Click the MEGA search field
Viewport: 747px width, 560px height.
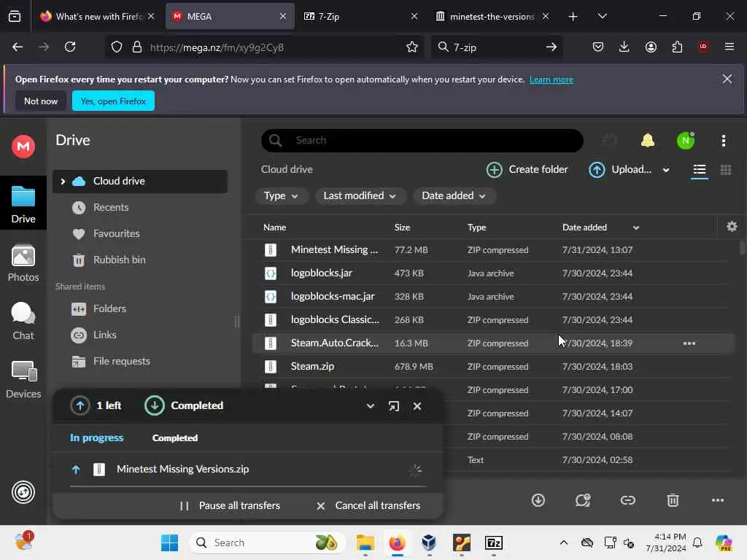point(422,141)
